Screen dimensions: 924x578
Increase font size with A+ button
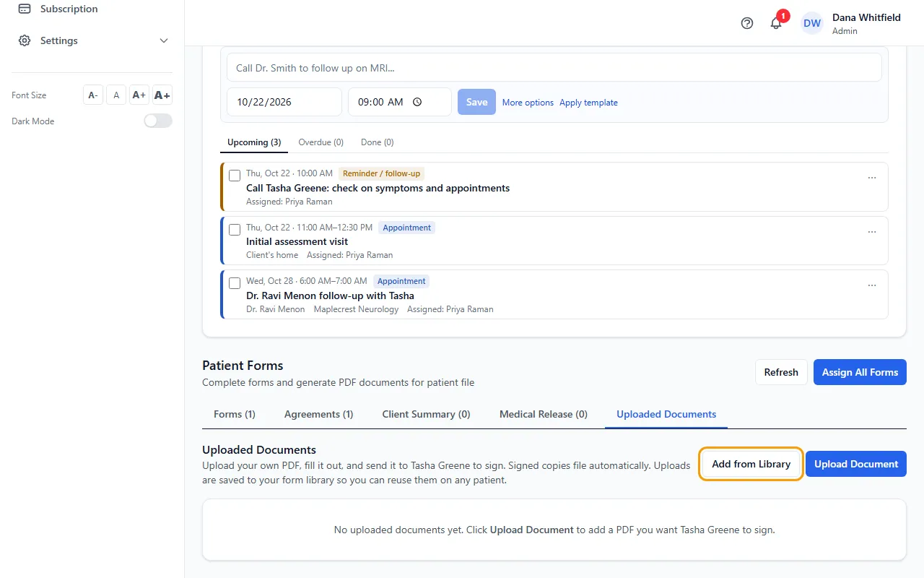point(139,95)
